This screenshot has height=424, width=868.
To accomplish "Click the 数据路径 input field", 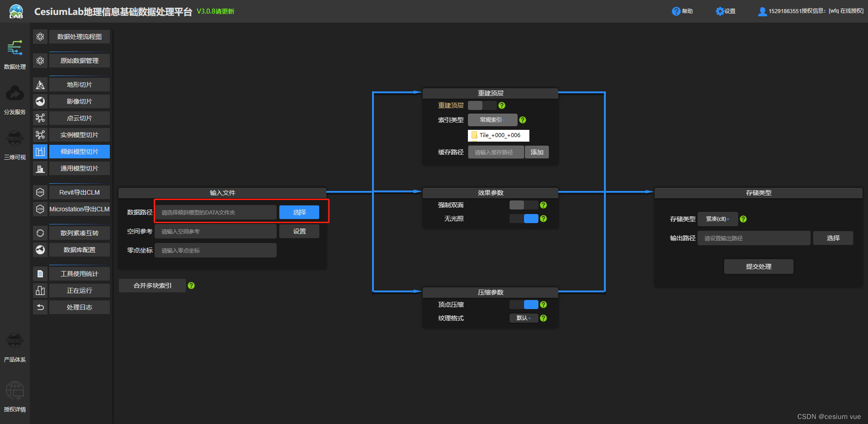I will click(x=216, y=212).
